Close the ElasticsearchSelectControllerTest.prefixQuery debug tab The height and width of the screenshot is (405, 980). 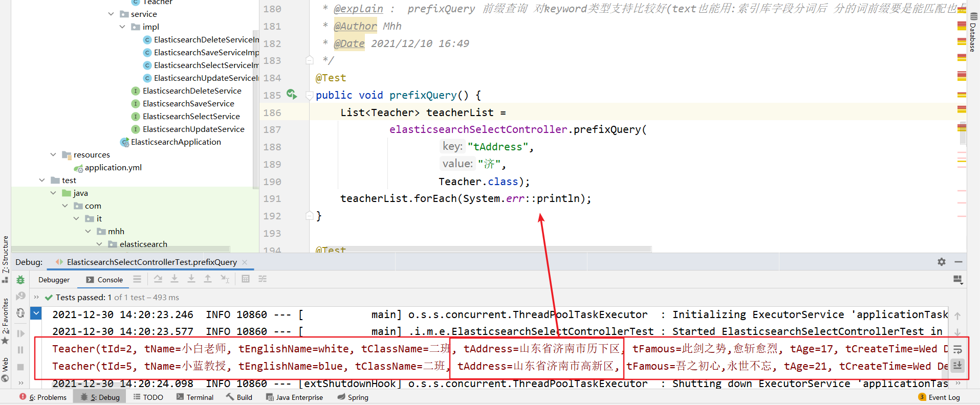coord(245,262)
